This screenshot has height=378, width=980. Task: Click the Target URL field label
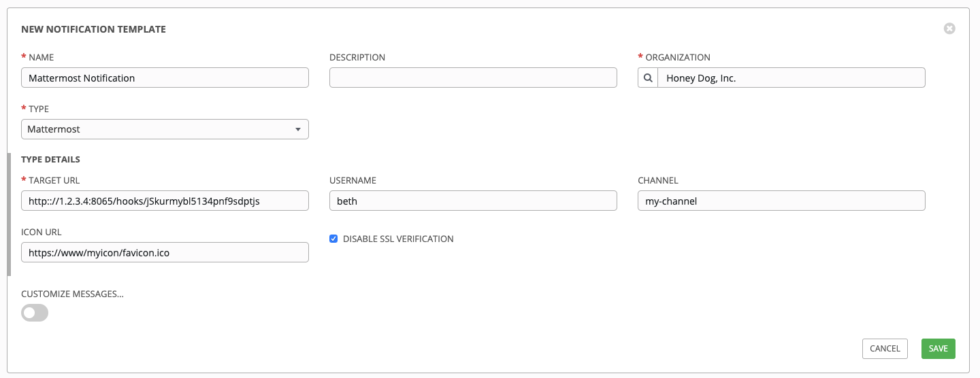coord(54,180)
